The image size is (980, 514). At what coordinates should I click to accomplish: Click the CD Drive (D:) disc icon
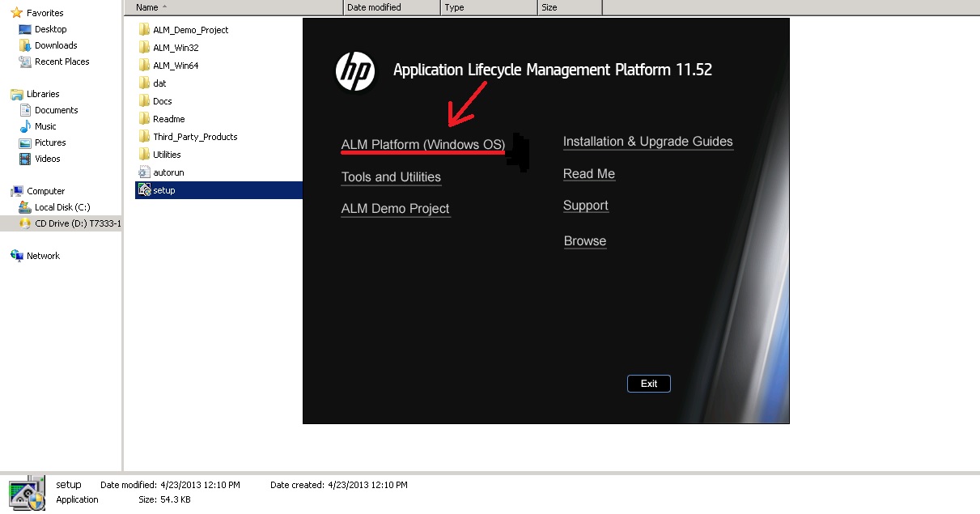click(x=25, y=223)
